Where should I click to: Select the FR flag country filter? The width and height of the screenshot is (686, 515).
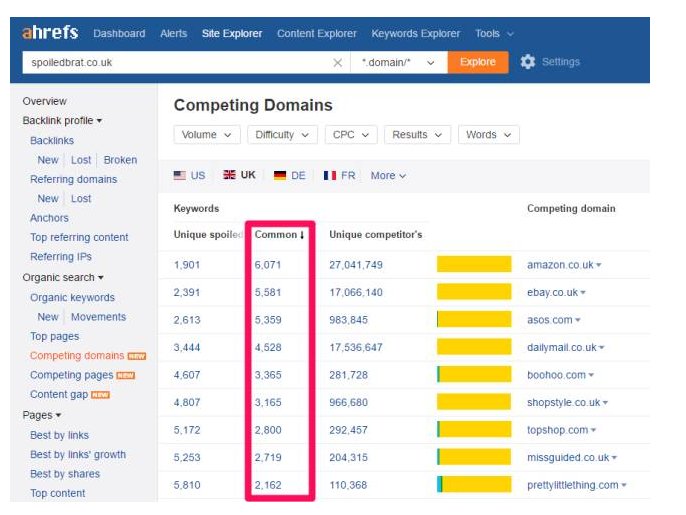pos(340,175)
